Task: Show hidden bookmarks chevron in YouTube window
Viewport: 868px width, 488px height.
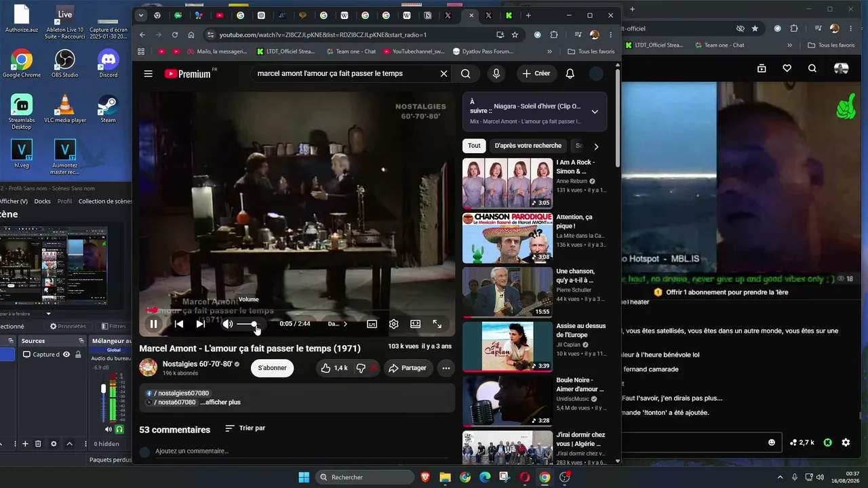Action: 550,52
